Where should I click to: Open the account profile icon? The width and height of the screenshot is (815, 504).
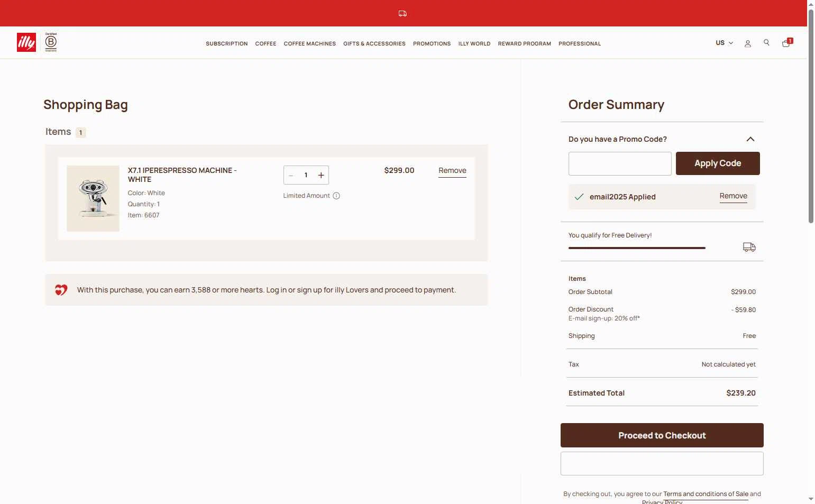748,43
